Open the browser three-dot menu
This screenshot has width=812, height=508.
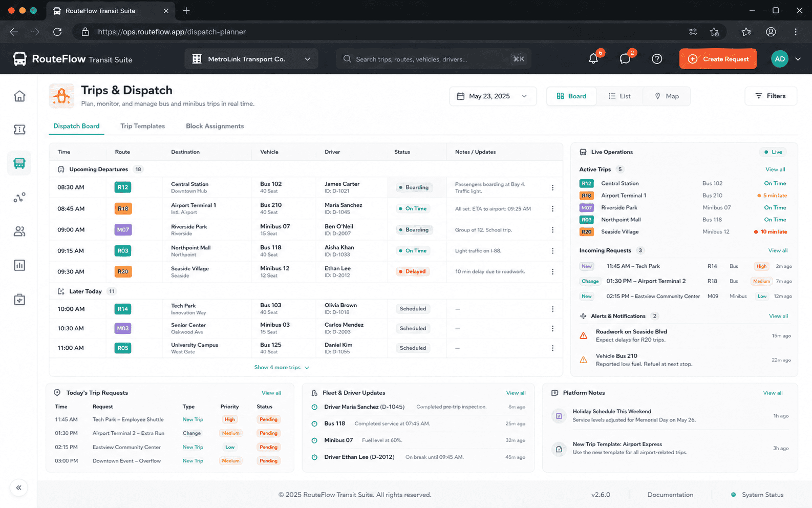click(x=796, y=32)
